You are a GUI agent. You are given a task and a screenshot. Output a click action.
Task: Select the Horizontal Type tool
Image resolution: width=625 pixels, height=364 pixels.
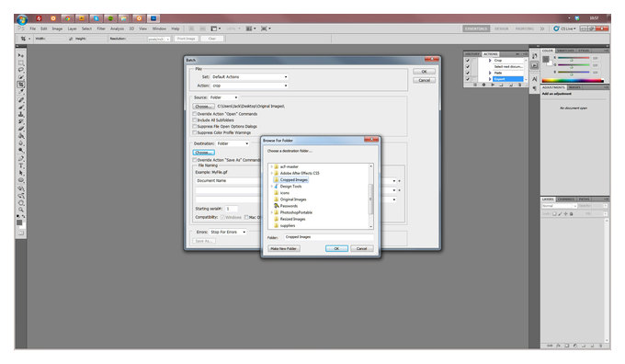[21, 165]
